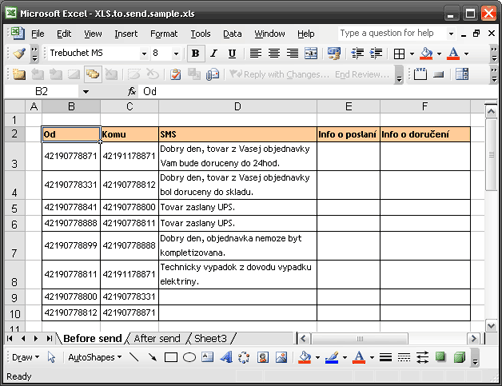Click the Increase Indent icon

click(x=376, y=53)
